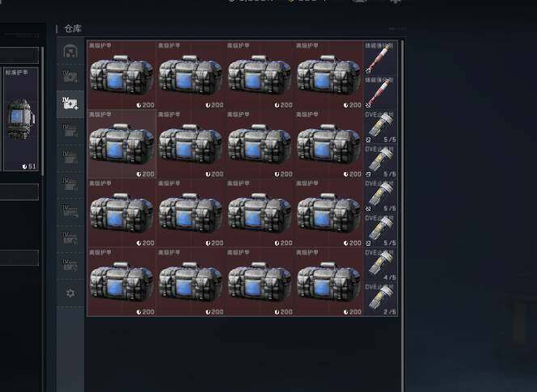Select the topmost red-white stimulant injector
This screenshot has width=537, height=392.
[380, 57]
